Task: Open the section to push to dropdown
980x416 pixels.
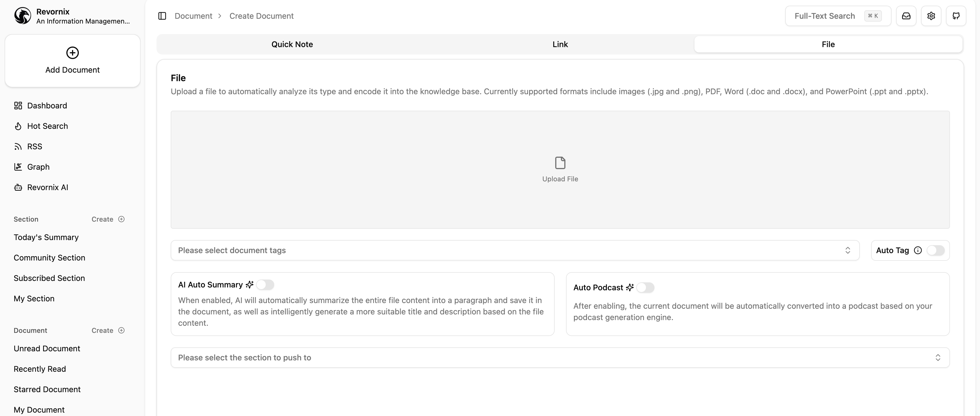Action: tap(560, 358)
